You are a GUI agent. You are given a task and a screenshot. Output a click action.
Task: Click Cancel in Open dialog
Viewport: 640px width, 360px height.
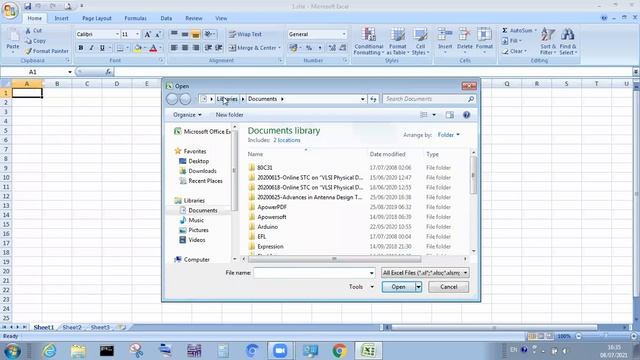tap(449, 287)
